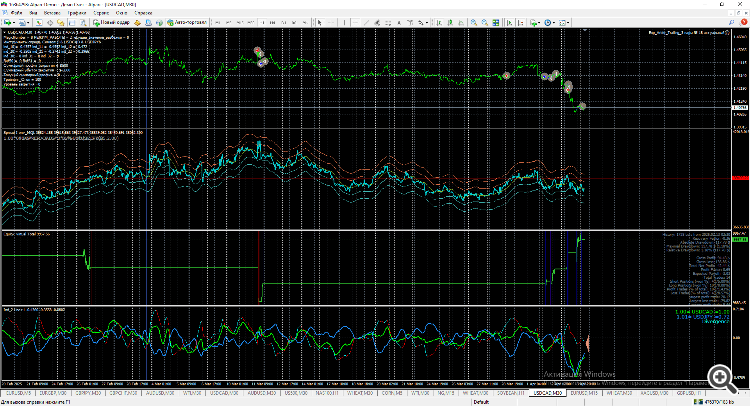The width and height of the screenshot is (750, 406).
Task: Expand the new chart dropdown arrow
Action: [14, 22]
